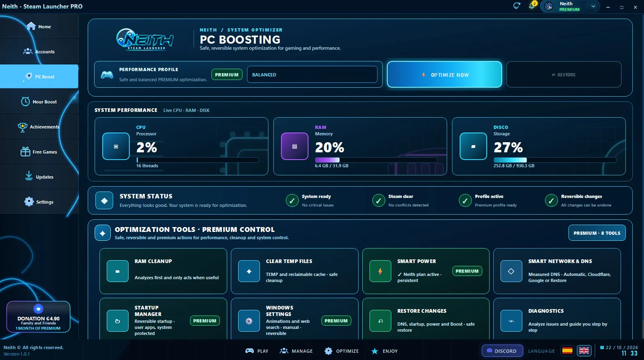Open the Startup Manager tool icon
The height and width of the screenshot is (360, 644).
118,321
